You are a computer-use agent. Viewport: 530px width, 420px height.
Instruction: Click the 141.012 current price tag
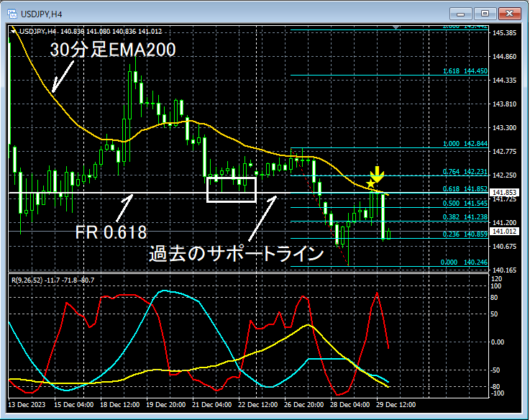click(x=504, y=232)
